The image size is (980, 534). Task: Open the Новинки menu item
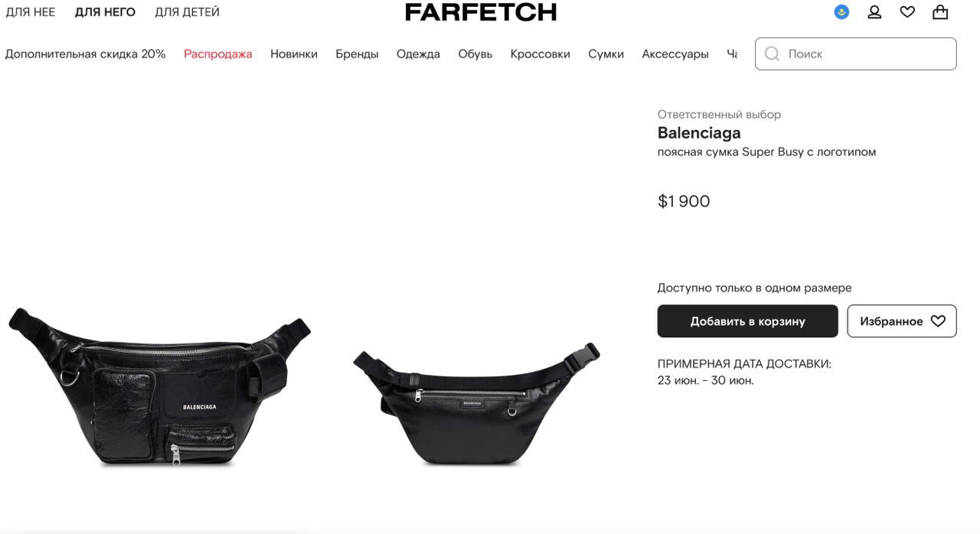coord(294,54)
